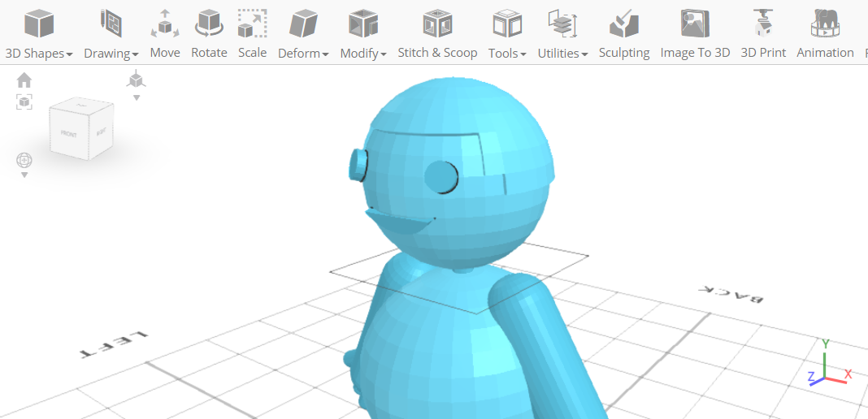Open the 3D Shapes cube icon
The height and width of the screenshot is (419, 868).
(x=39, y=24)
